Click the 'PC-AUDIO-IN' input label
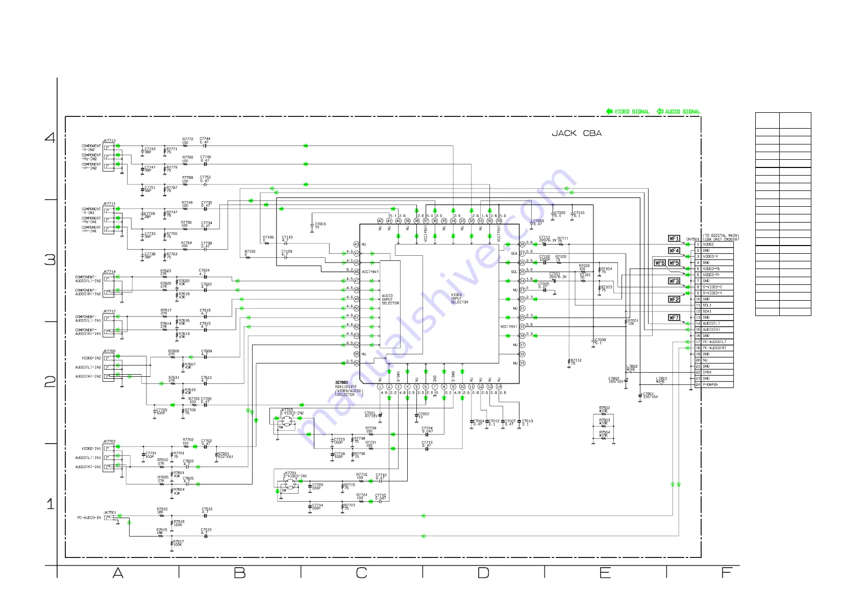 tap(89, 518)
